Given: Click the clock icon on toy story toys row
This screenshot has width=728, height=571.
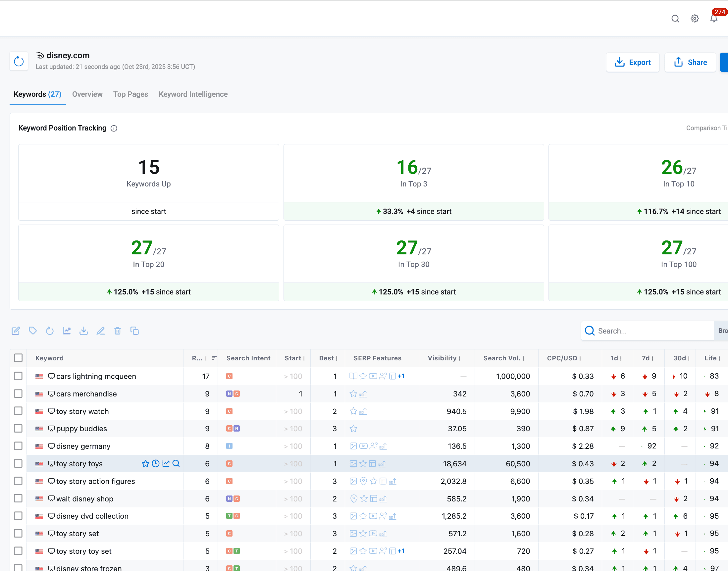Looking at the screenshot, I should pyautogui.click(x=156, y=464).
